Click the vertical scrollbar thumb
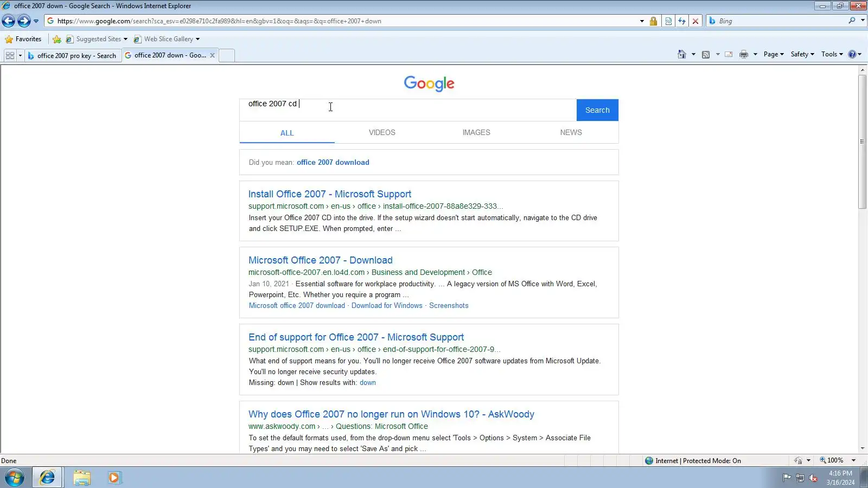 [863, 142]
